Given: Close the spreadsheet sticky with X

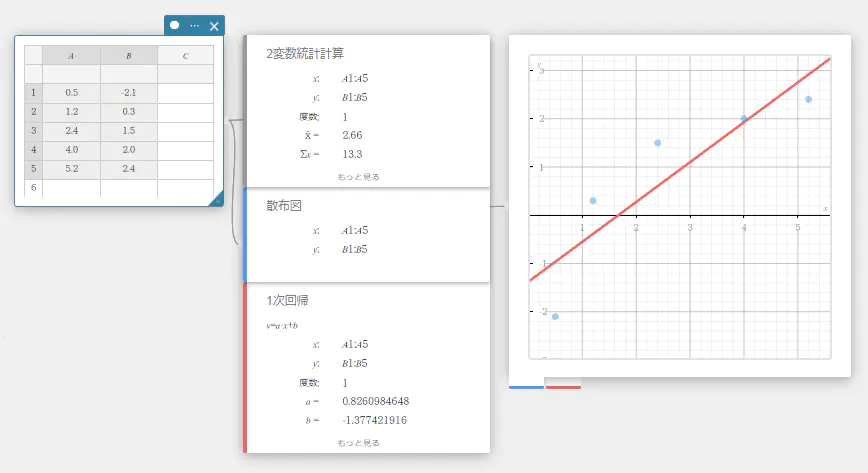Looking at the screenshot, I should [x=214, y=26].
